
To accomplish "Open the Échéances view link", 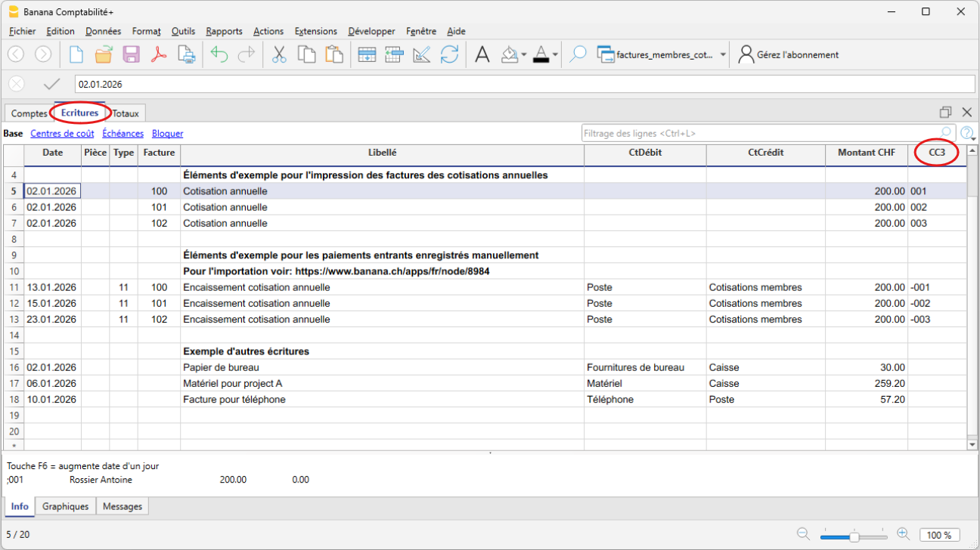I will click(122, 134).
